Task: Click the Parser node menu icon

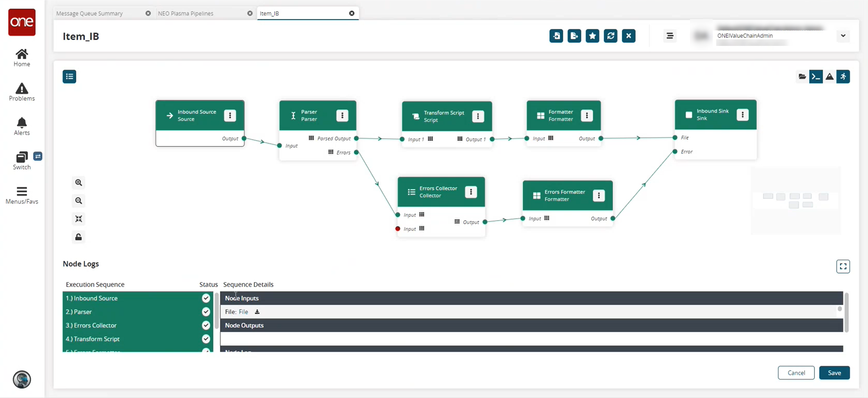Action: (342, 115)
